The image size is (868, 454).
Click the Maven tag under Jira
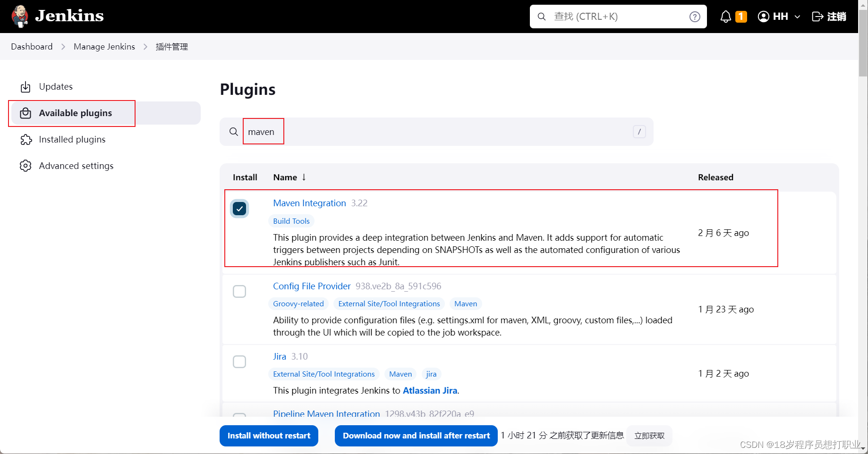[x=400, y=374]
